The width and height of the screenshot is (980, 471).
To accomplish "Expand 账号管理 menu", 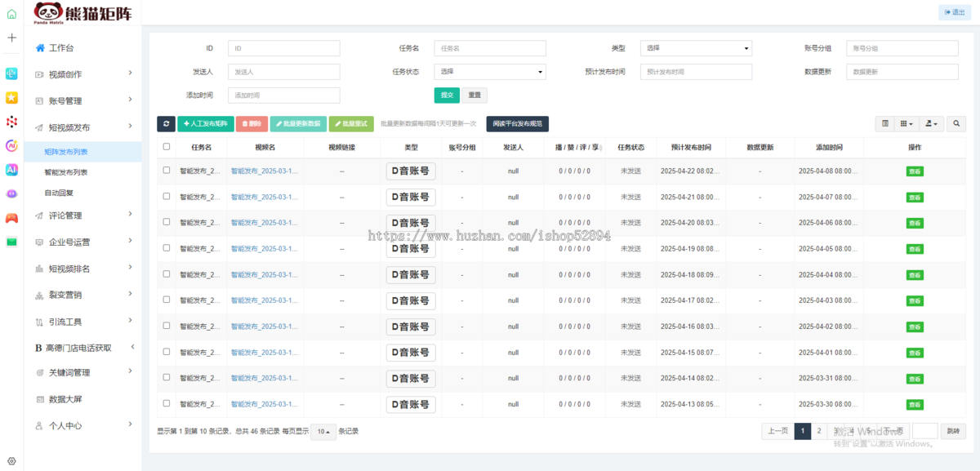I will pos(82,100).
